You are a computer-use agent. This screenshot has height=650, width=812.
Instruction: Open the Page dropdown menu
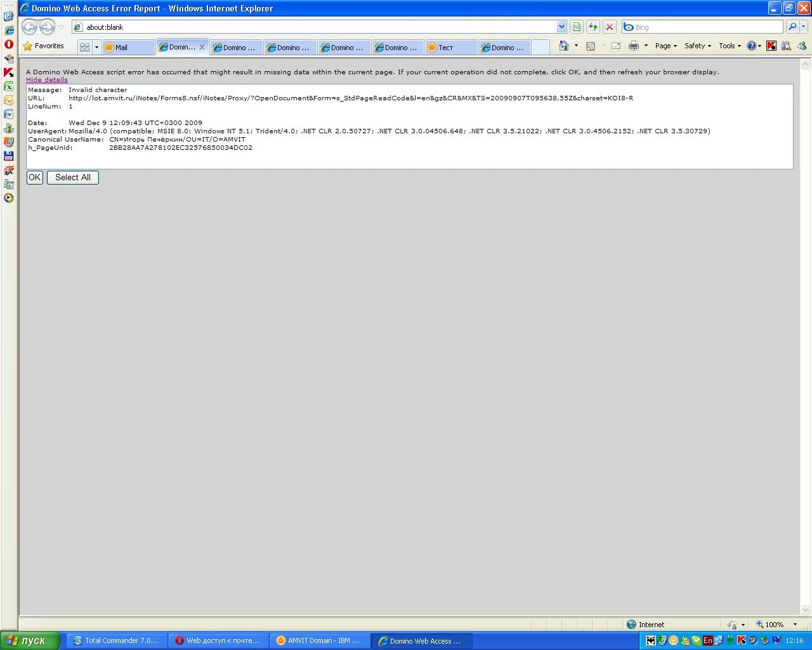click(666, 46)
